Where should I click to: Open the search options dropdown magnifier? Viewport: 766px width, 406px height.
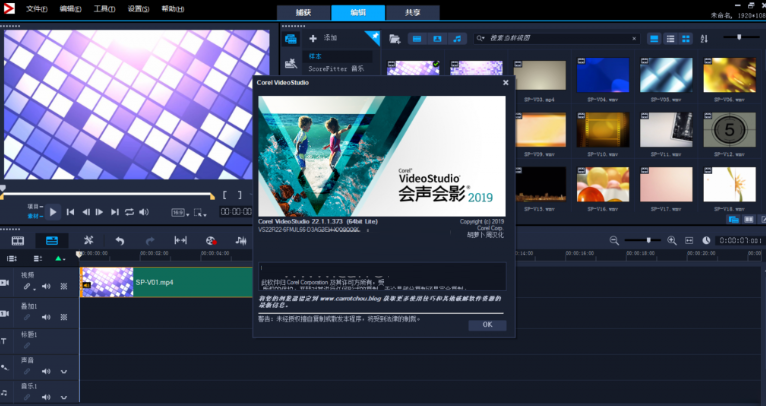pos(481,38)
